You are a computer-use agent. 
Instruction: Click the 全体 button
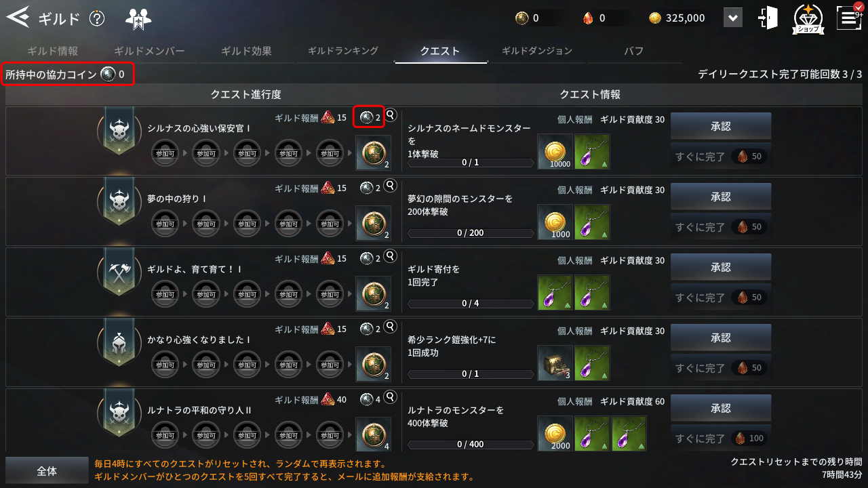[x=47, y=471]
